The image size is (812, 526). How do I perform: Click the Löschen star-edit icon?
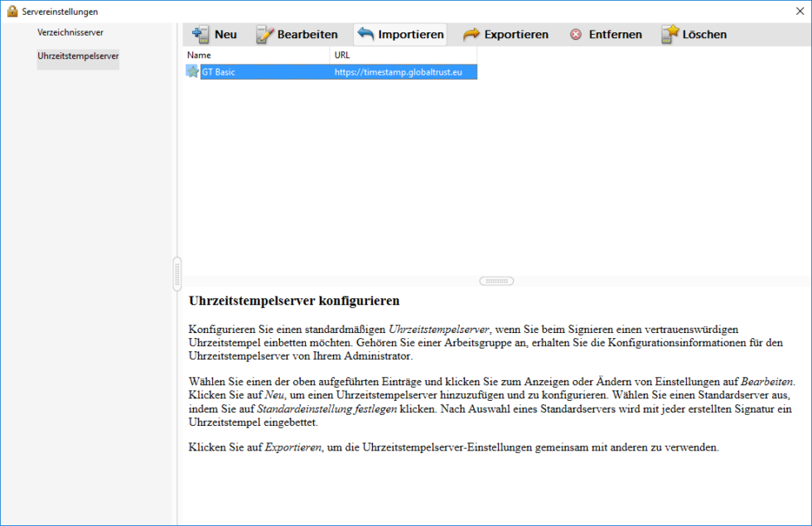(669, 34)
